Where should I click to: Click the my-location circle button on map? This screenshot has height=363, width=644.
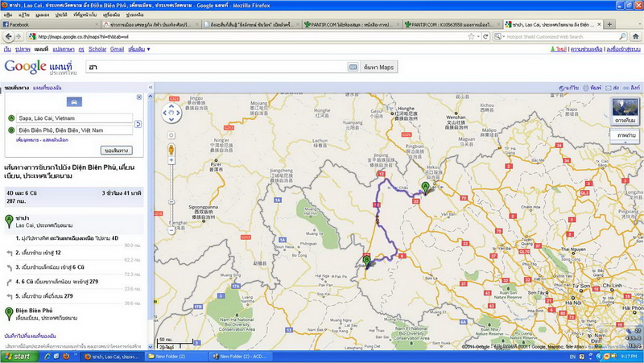[x=171, y=135]
